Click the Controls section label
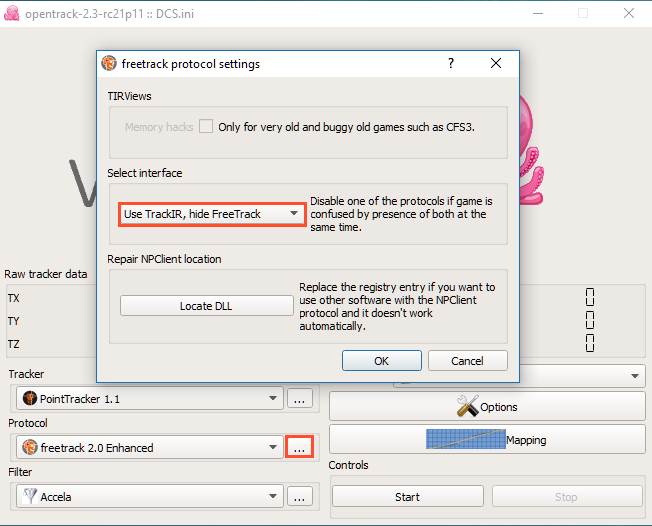 click(x=348, y=465)
